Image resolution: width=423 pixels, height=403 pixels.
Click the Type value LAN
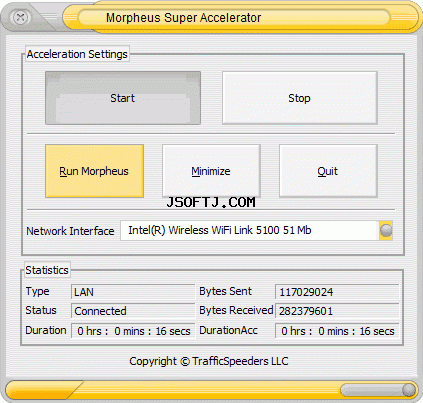pyautogui.click(x=133, y=292)
